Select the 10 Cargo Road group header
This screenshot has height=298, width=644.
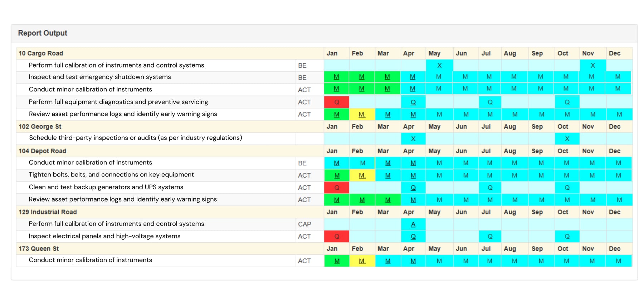pos(41,53)
